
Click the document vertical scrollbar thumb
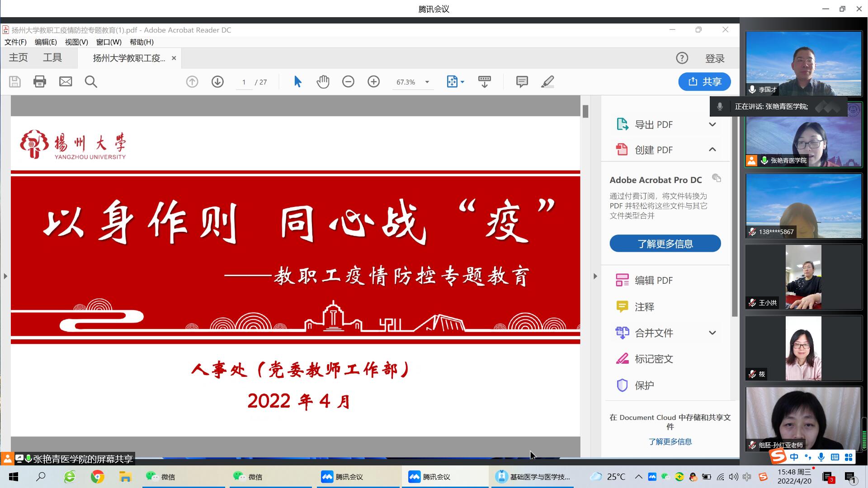tap(585, 111)
